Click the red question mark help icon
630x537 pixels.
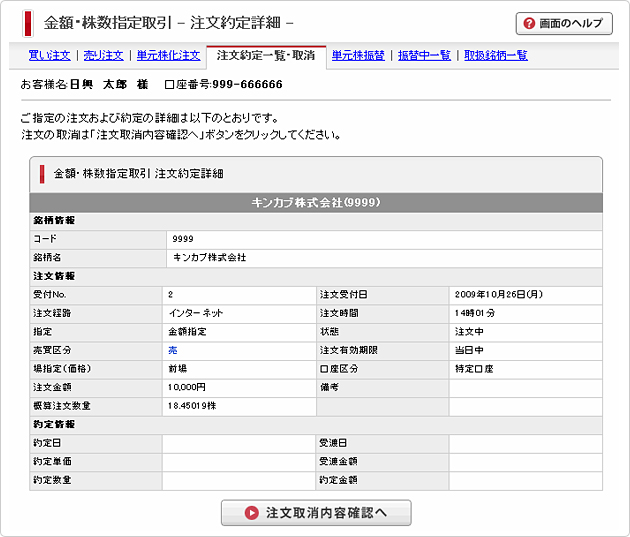[x=529, y=23]
